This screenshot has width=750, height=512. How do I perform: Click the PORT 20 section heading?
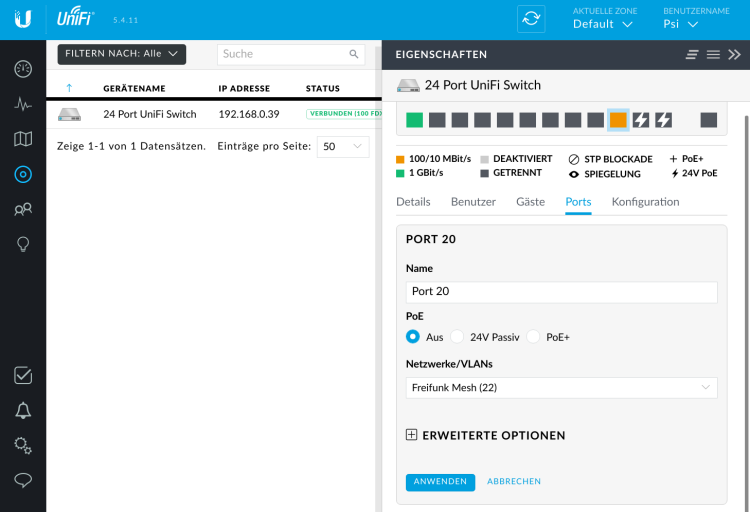point(430,239)
